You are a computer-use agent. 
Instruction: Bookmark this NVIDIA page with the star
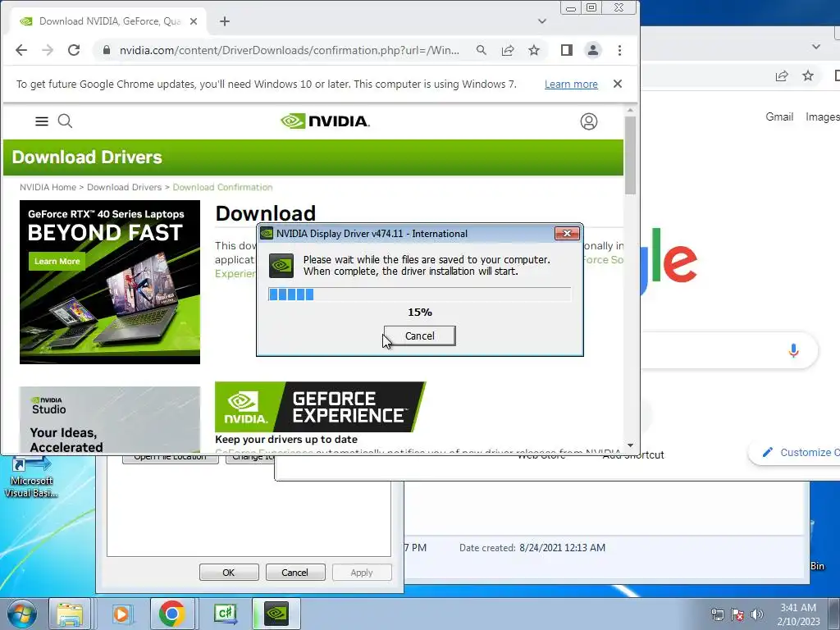pyautogui.click(x=533, y=50)
